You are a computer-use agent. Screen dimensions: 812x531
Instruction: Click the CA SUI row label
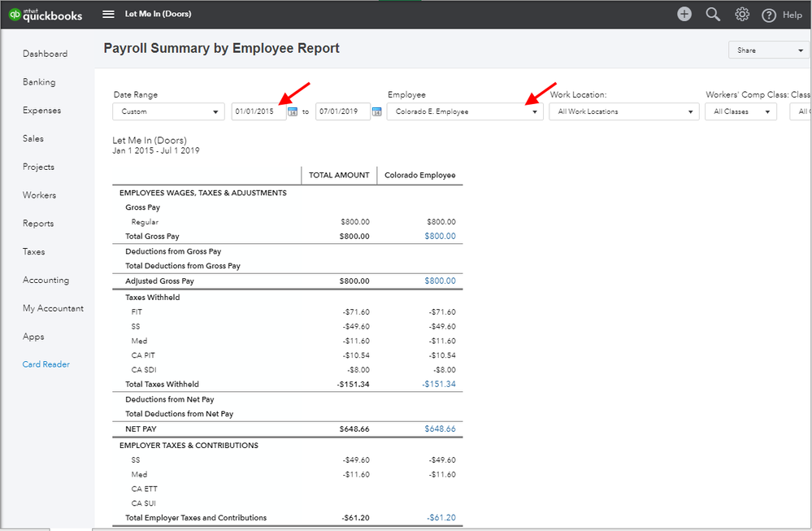tap(143, 503)
